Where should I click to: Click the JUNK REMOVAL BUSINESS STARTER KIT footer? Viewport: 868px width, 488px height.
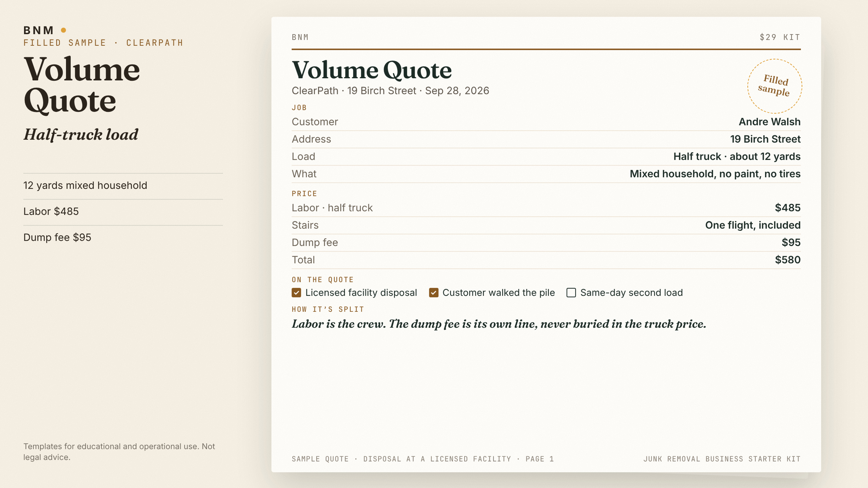[722, 459]
